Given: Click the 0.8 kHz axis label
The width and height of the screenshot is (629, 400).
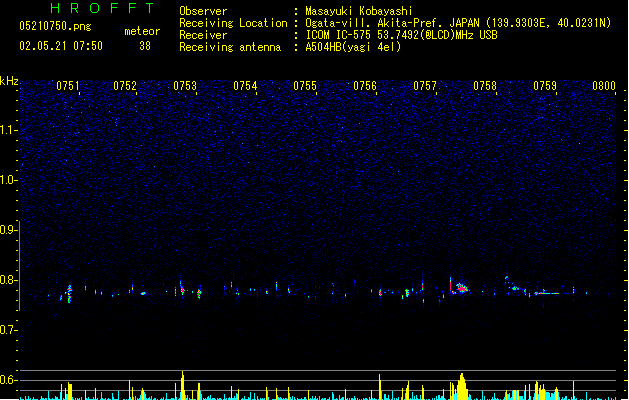Looking at the screenshot, I should point(9,280).
